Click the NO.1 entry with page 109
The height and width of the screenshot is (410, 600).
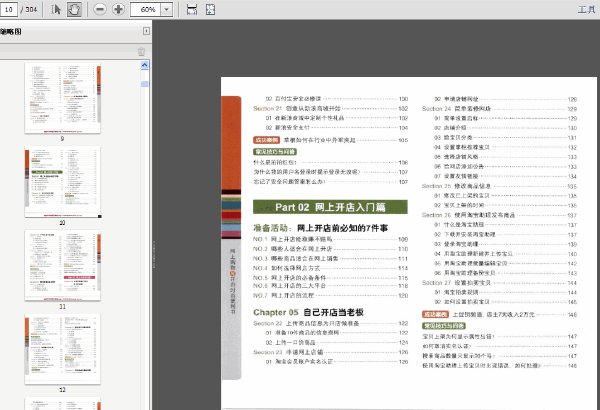(x=330, y=239)
